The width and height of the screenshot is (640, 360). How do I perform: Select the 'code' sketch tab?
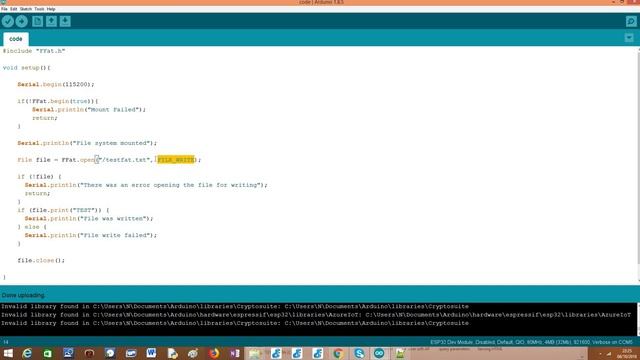click(16, 39)
